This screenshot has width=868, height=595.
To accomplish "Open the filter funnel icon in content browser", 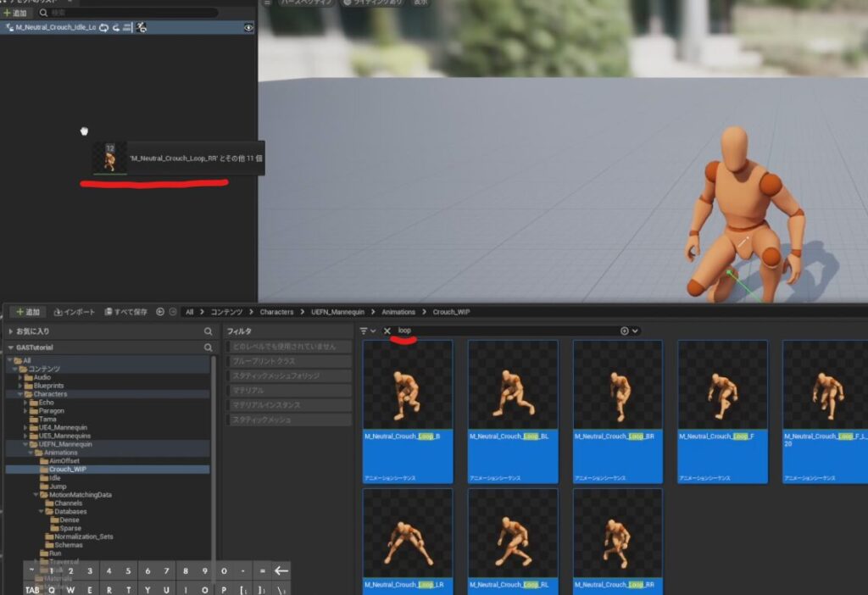I will pyautogui.click(x=364, y=331).
